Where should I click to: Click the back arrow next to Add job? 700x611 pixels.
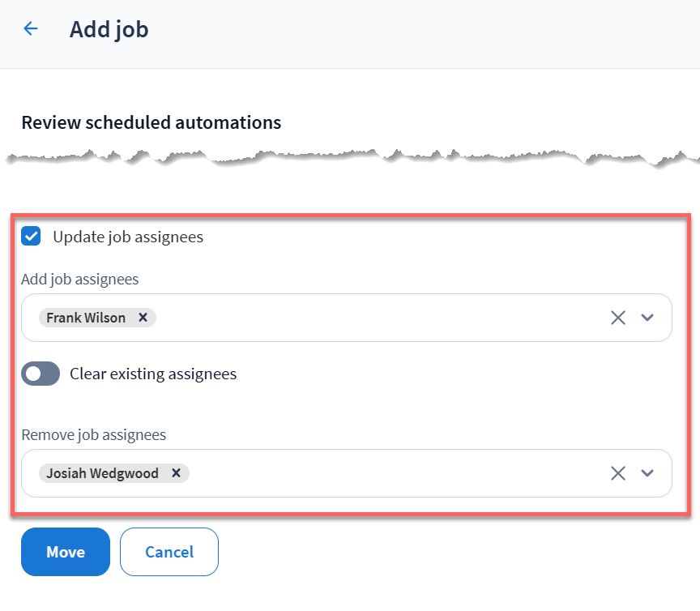(31, 29)
